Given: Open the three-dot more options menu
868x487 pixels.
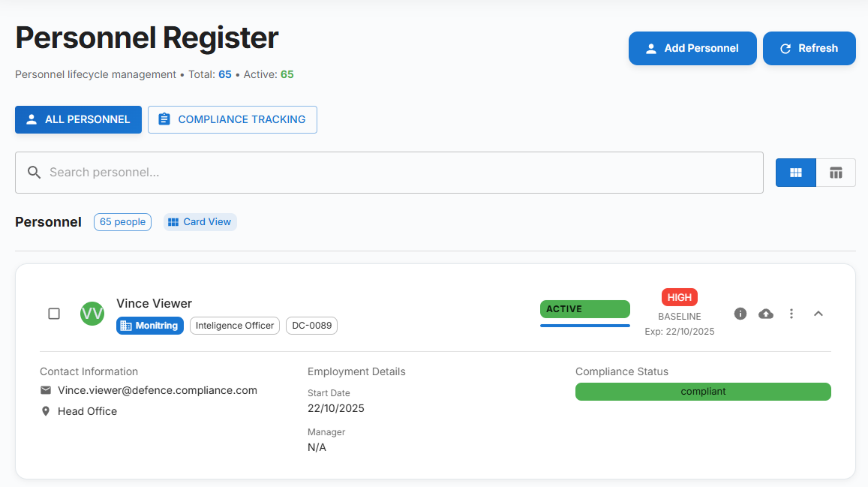Looking at the screenshot, I should coord(791,314).
